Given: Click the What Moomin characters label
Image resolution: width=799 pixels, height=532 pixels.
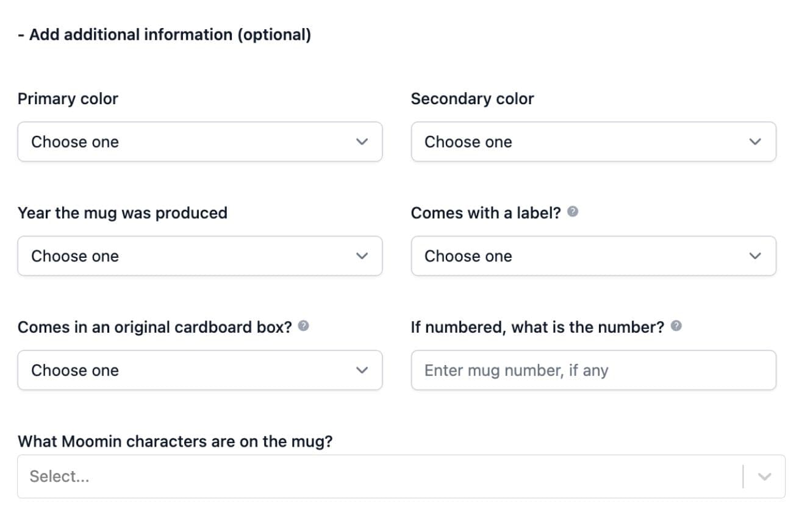Looking at the screenshot, I should 175,441.
